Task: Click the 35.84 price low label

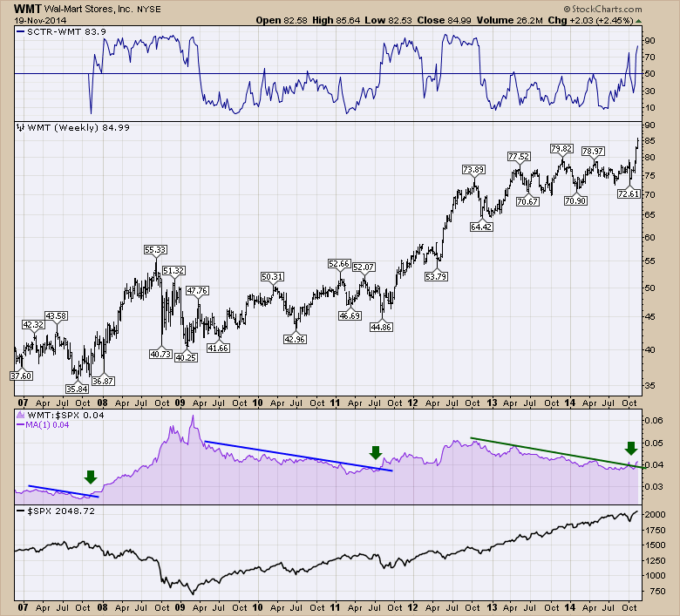Action: tap(78, 389)
